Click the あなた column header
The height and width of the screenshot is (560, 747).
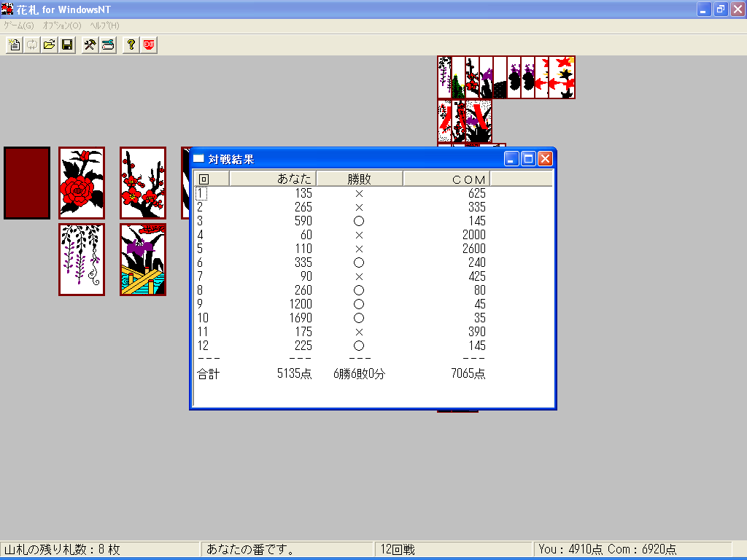click(273, 179)
